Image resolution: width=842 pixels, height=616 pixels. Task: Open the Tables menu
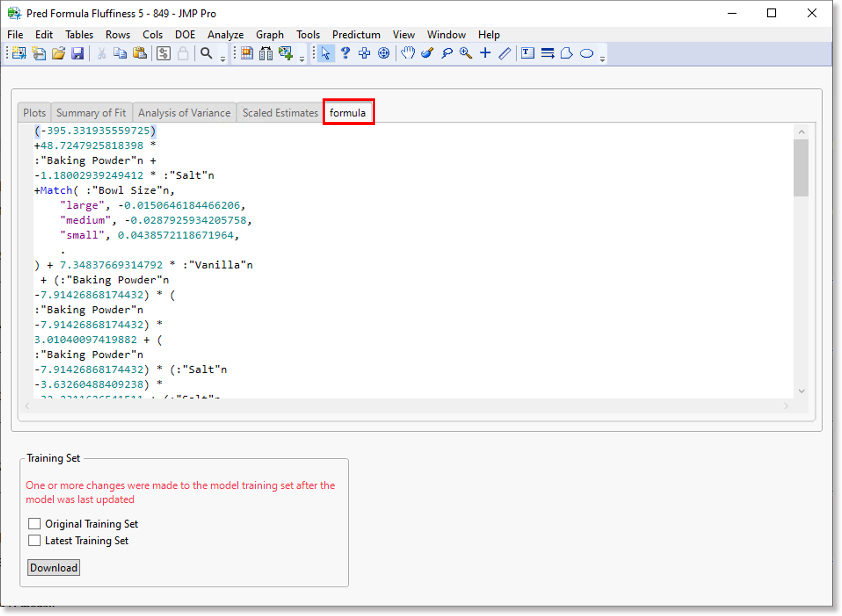[x=79, y=35]
